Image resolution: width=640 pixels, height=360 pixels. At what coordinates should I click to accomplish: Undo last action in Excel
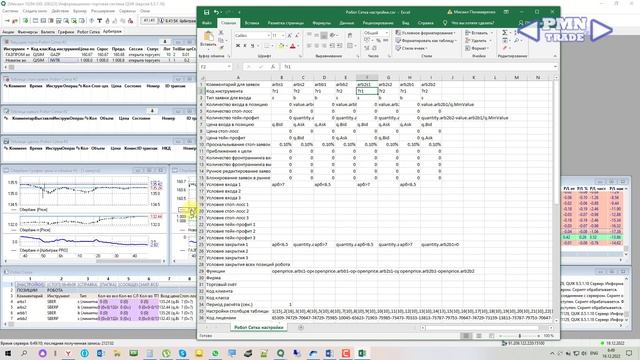tap(216, 12)
